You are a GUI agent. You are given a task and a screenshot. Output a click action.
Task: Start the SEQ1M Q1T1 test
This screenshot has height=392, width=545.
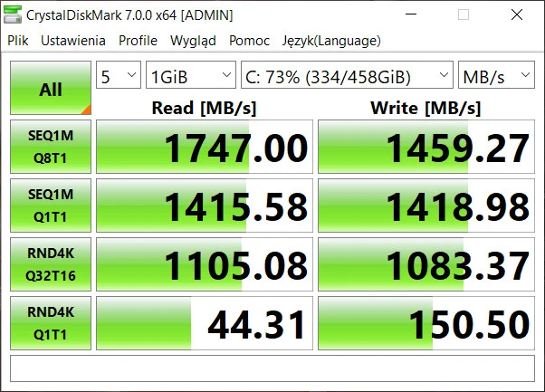(51, 206)
